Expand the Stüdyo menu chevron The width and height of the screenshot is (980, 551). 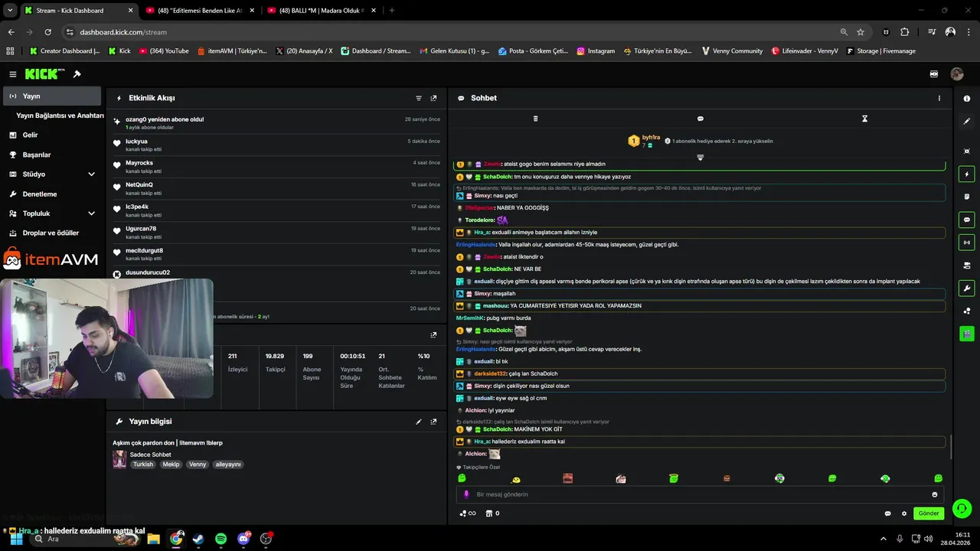(92, 174)
